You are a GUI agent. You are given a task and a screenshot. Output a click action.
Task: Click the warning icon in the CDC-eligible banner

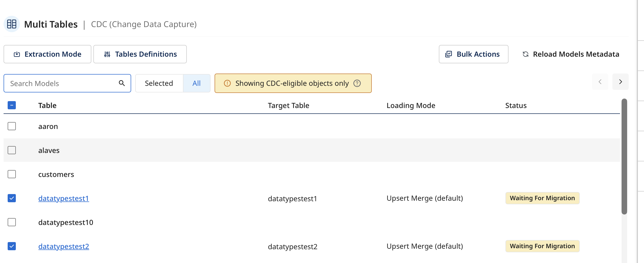(x=227, y=83)
